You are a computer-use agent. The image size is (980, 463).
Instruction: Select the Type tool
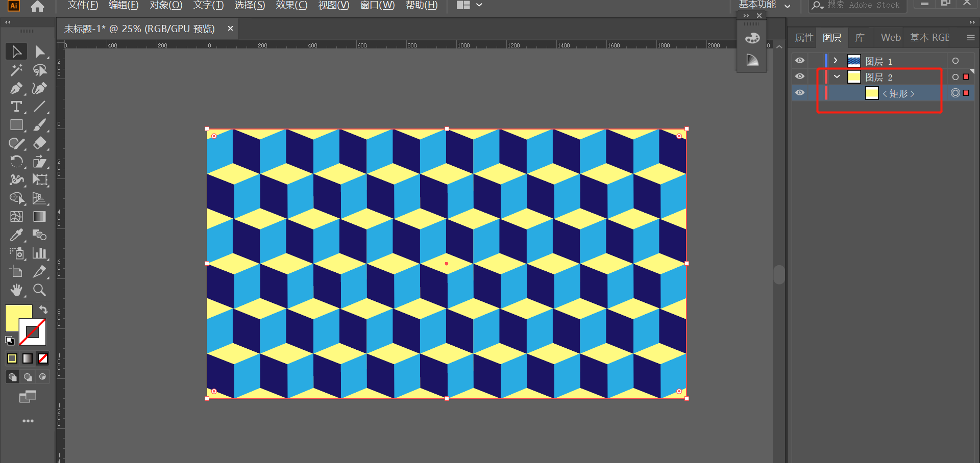click(16, 107)
